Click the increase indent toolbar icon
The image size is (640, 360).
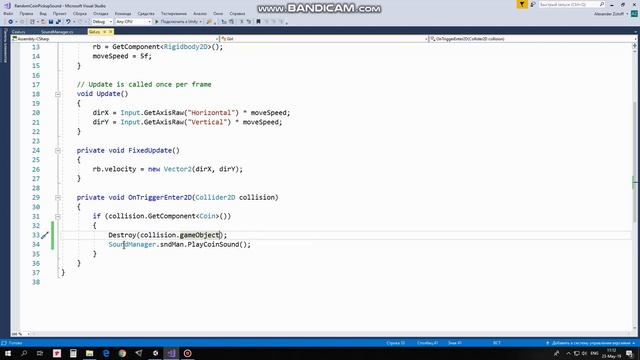tap(231, 22)
